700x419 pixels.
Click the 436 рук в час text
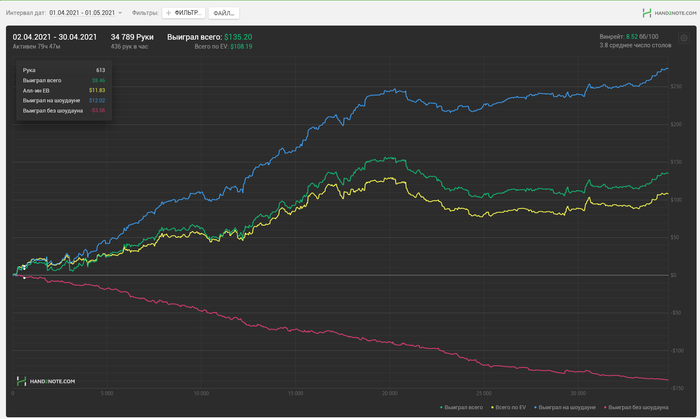pyautogui.click(x=129, y=46)
